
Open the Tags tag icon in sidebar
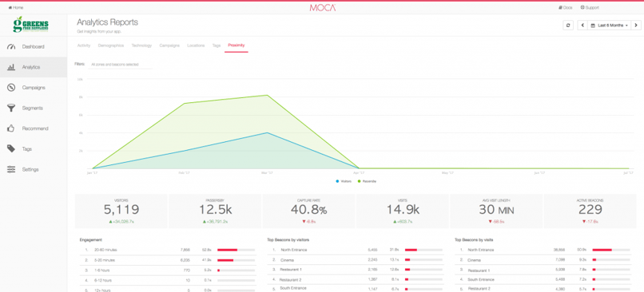coord(11,149)
